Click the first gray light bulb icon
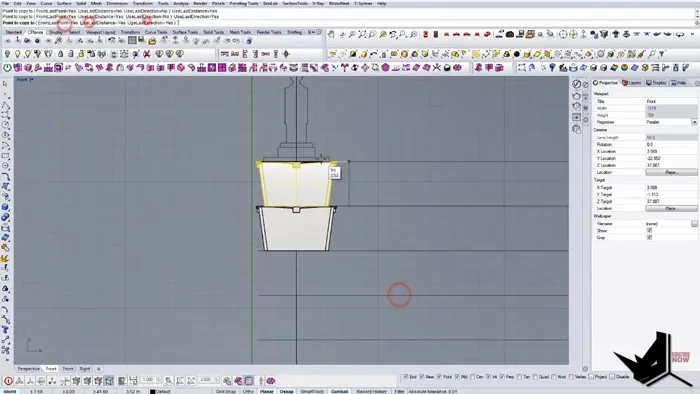The height and width of the screenshot is (394, 700). [x=7, y=54]
